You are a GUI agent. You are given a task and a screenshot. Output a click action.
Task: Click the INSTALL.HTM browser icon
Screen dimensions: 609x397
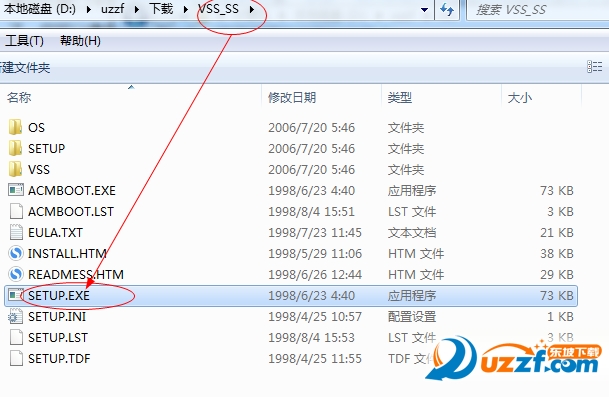point(16,253)
